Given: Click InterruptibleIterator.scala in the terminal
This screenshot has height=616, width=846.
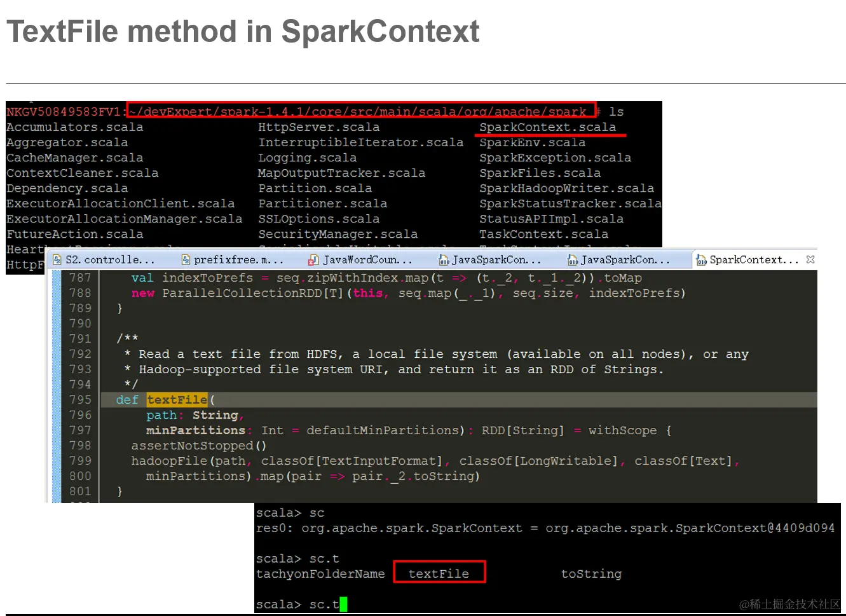Looking at the screenshot, I should [x=361, y=142].
